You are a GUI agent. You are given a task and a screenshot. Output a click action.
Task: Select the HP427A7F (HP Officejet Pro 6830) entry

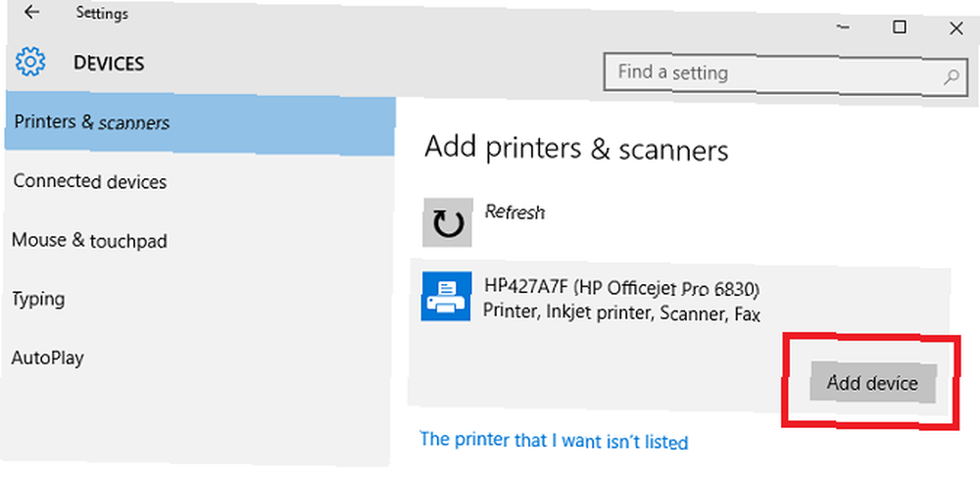click(679, 339)
